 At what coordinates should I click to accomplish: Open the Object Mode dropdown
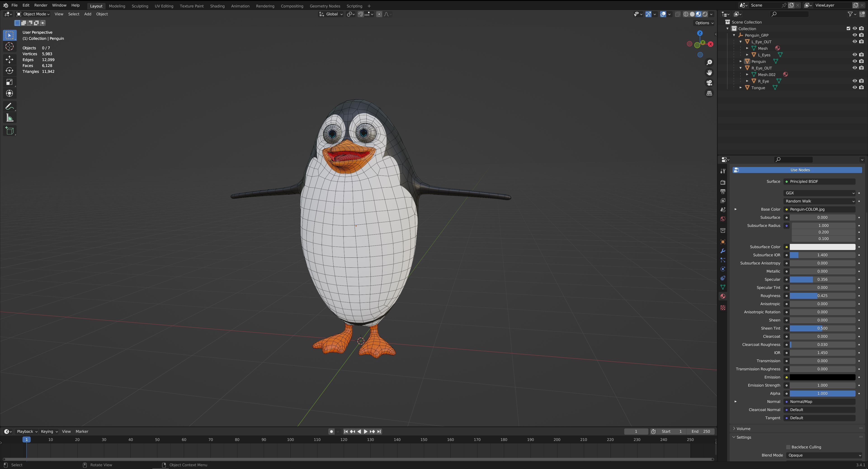click(33, 14)
